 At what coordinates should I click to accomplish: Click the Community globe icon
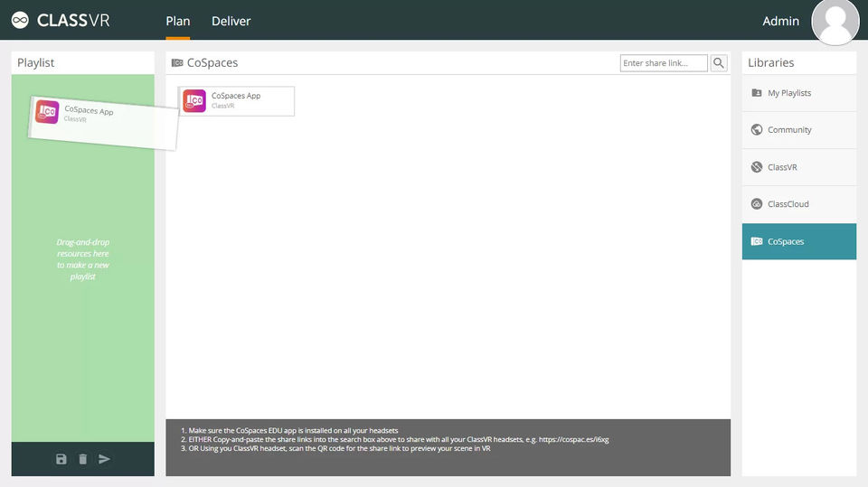756,129
